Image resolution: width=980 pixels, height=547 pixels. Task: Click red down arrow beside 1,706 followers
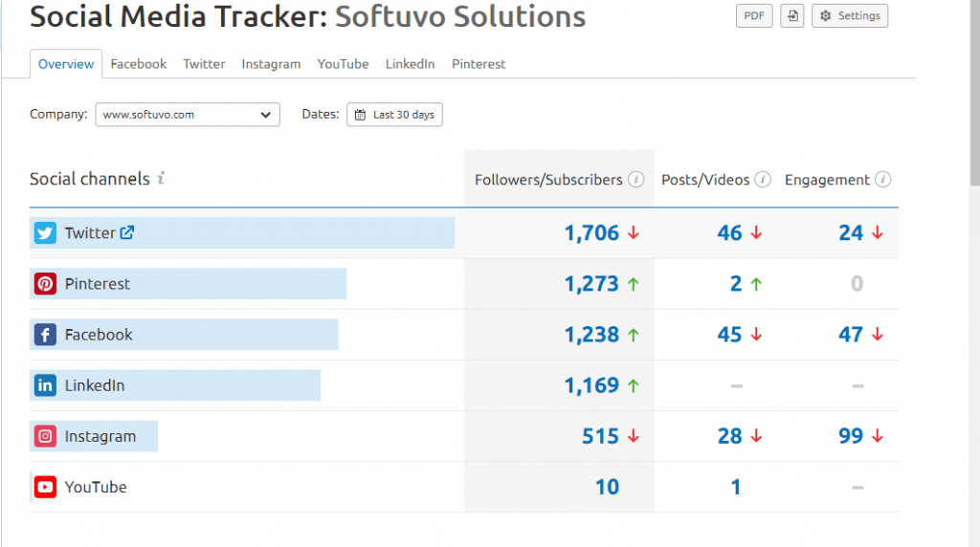(x=634, y=233)
